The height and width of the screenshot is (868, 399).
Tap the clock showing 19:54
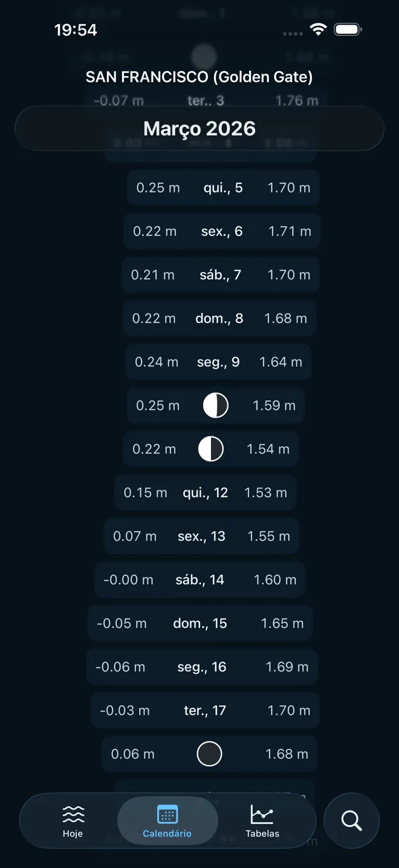[x=76, y=28]
